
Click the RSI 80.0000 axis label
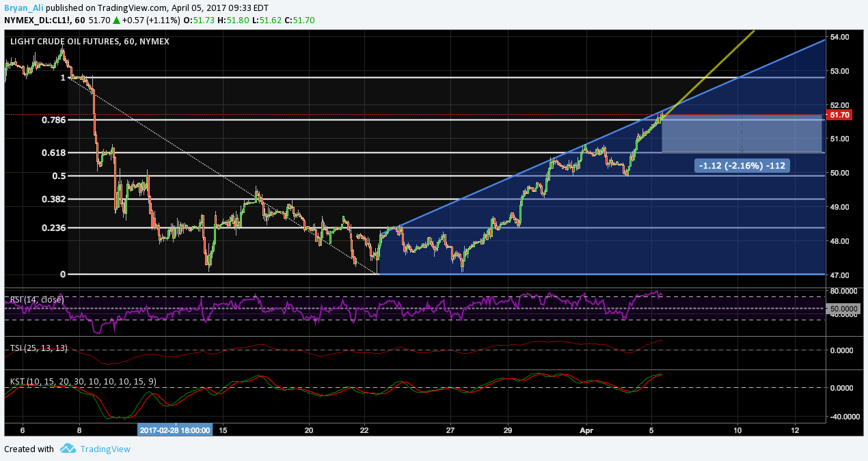(x=843, y=291)
